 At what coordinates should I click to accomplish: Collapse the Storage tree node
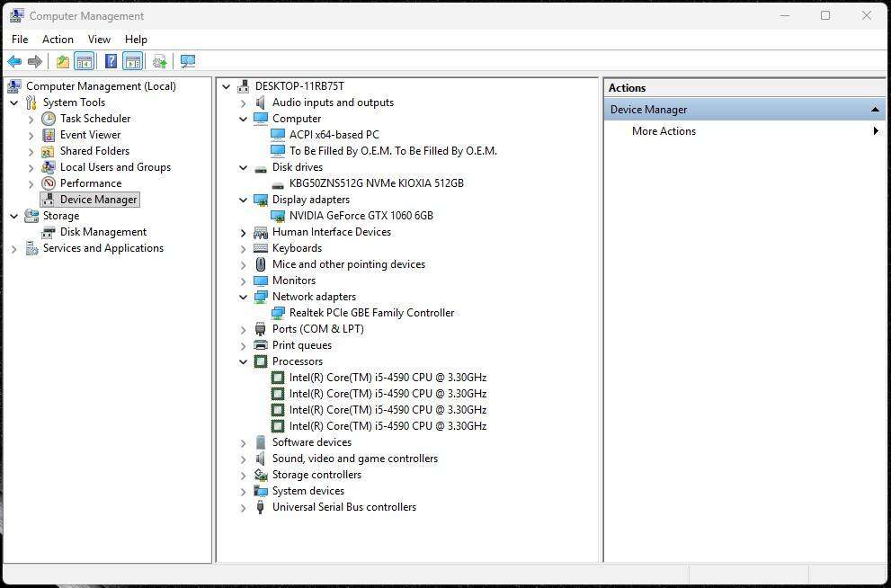(x=14, y=217)
